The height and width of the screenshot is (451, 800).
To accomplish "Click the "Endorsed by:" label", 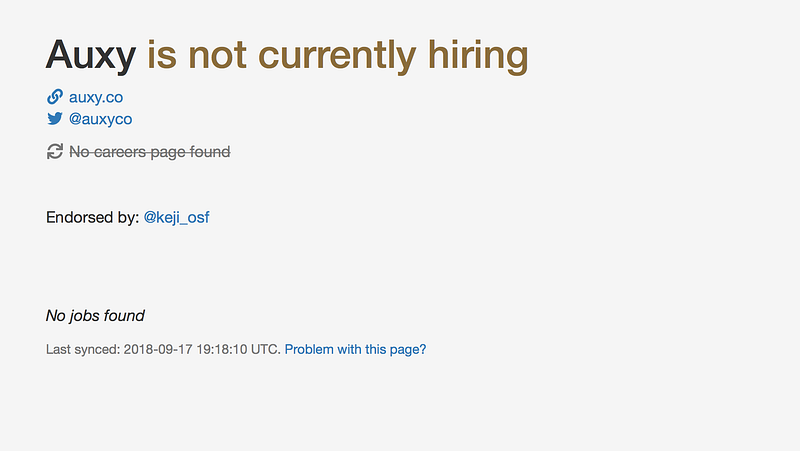I will click(x=92, y=217).
